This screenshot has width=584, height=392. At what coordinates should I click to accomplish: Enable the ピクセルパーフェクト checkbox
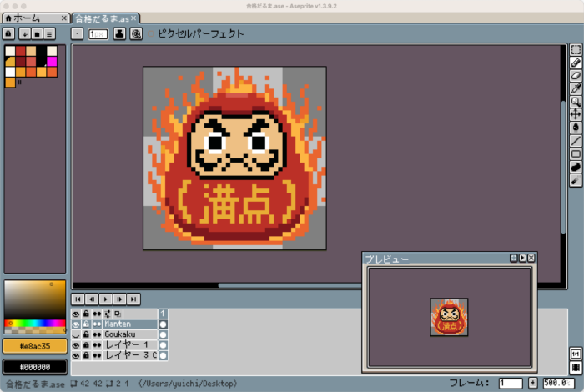pos(150,34)
